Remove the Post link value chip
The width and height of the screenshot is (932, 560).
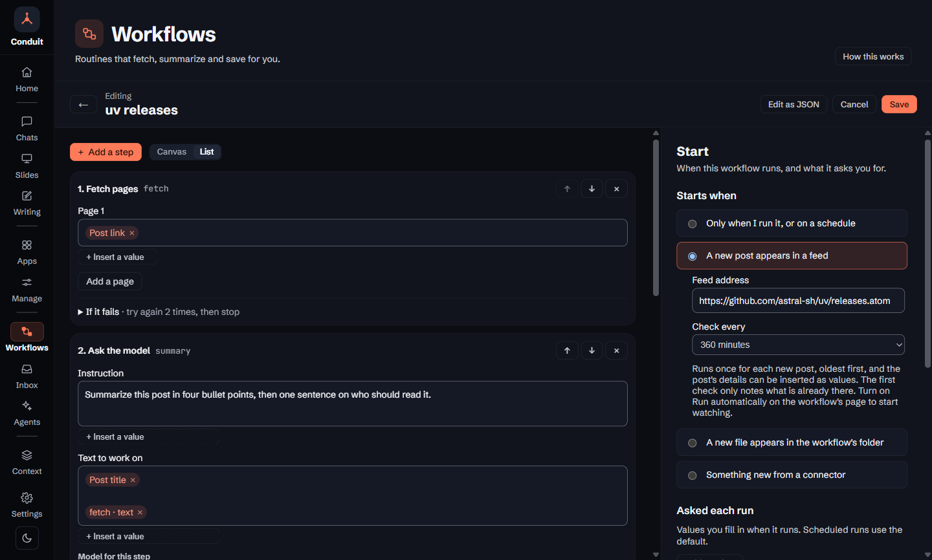132,233
